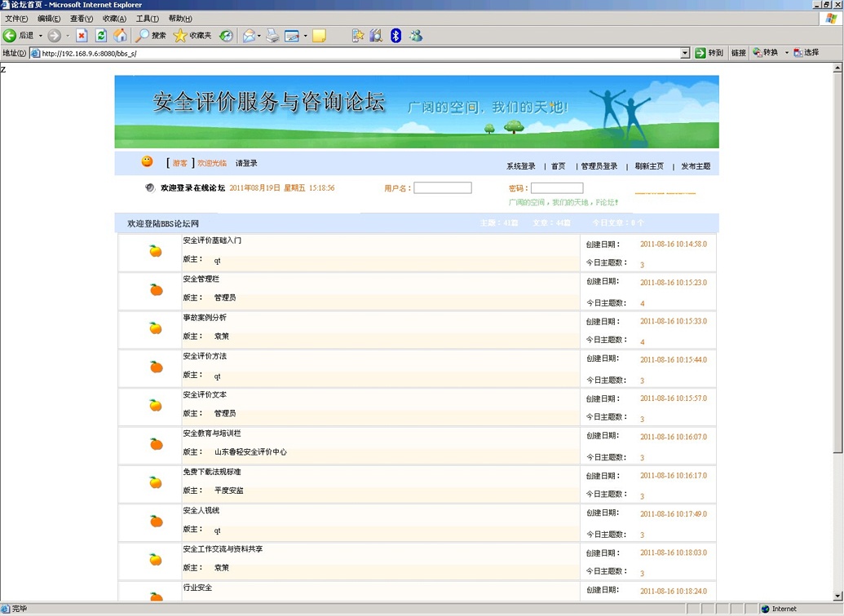Viewport: 844px width, 616px height.
Task: Click the 用户名 input field
Action: click(x=442, y=187)
